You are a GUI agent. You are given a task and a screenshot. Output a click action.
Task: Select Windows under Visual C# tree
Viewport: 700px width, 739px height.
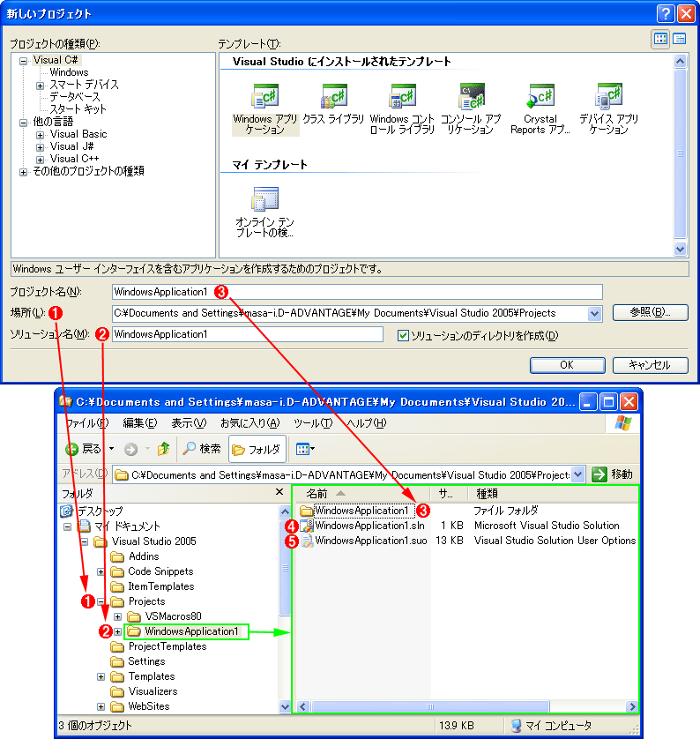70,72
